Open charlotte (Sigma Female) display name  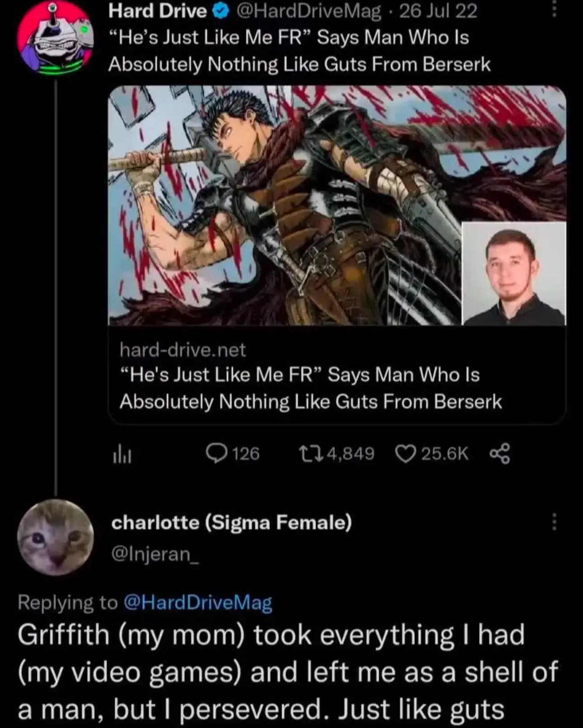click(x=231, y=523)
